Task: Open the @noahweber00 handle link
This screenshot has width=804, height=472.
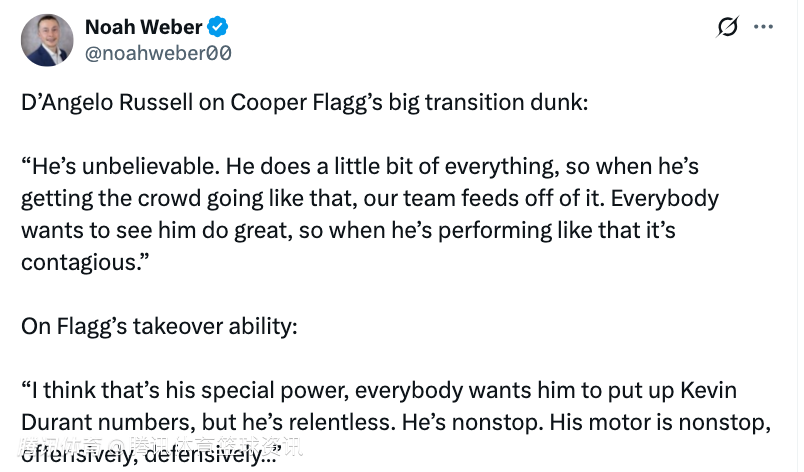Action: click(158, 52)
